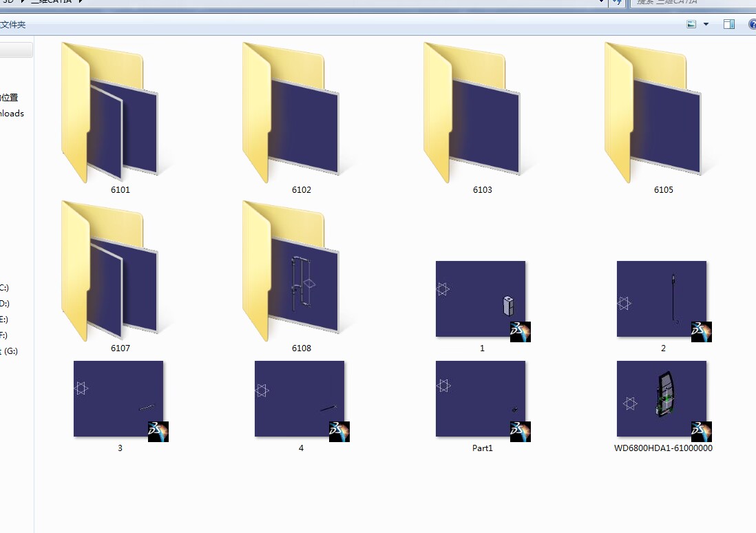The image size is (756, 533).
Task: Select CATIA file thumbnail named 2
Action: pos(664,301)
